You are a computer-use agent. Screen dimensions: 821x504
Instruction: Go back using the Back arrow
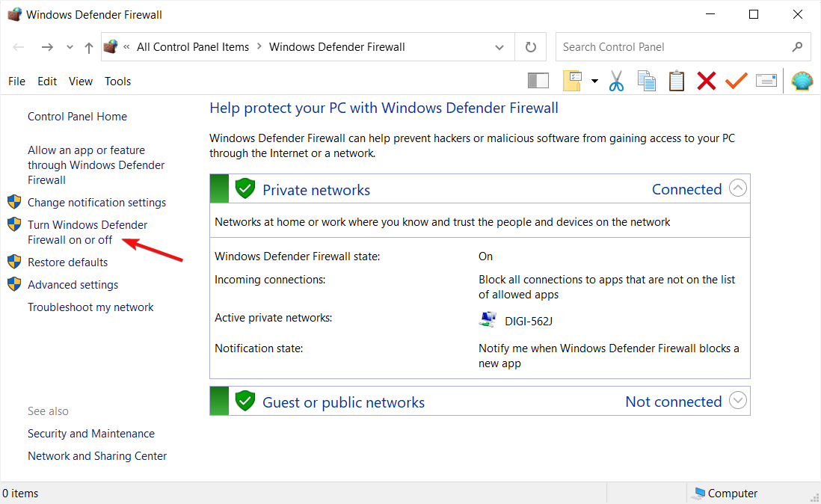tap(19, 47)
